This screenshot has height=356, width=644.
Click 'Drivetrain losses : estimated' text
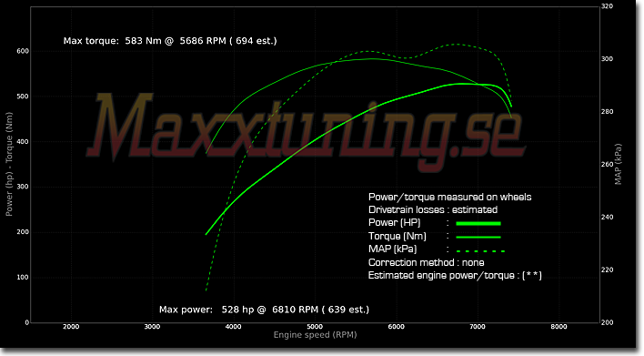(x=433, y=210)
